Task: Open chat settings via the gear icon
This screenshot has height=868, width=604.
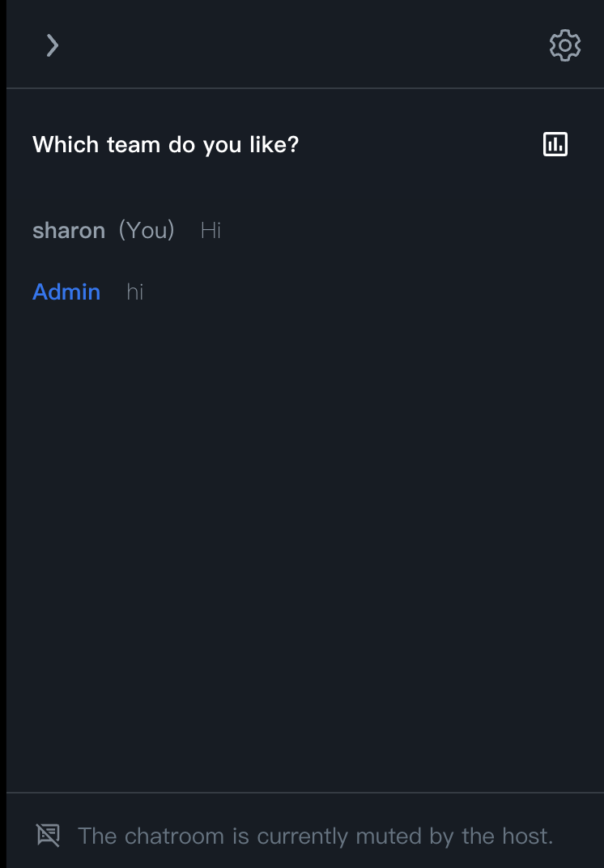Action: pos(564,45)
